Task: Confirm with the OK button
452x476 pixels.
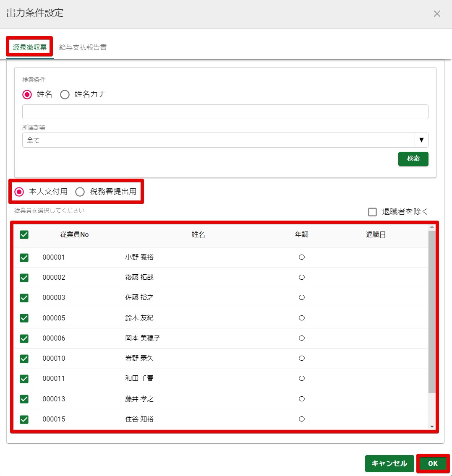Action: [433, 463]
